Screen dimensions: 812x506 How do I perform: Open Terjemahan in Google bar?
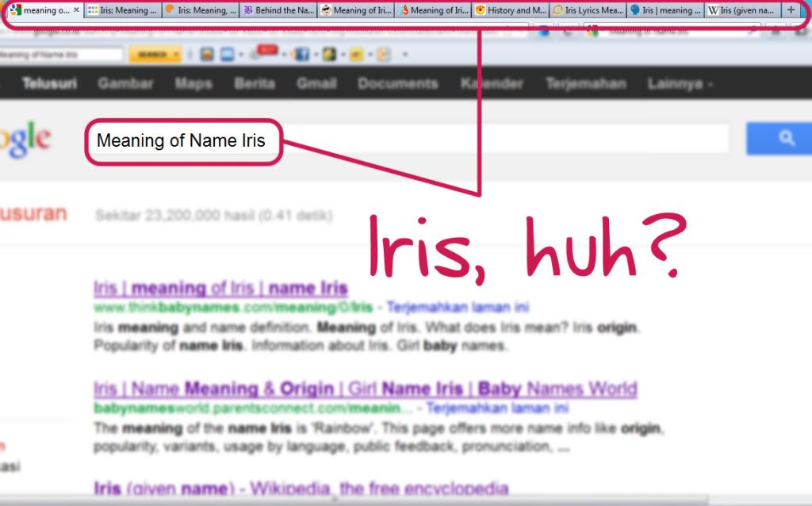tap(586, 83)
